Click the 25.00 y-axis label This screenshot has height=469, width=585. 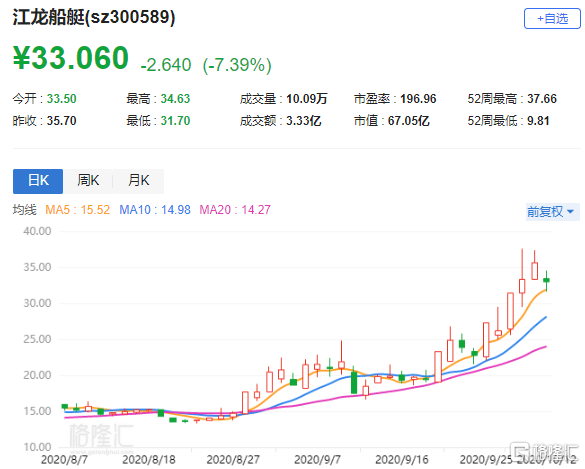(37, 340)
